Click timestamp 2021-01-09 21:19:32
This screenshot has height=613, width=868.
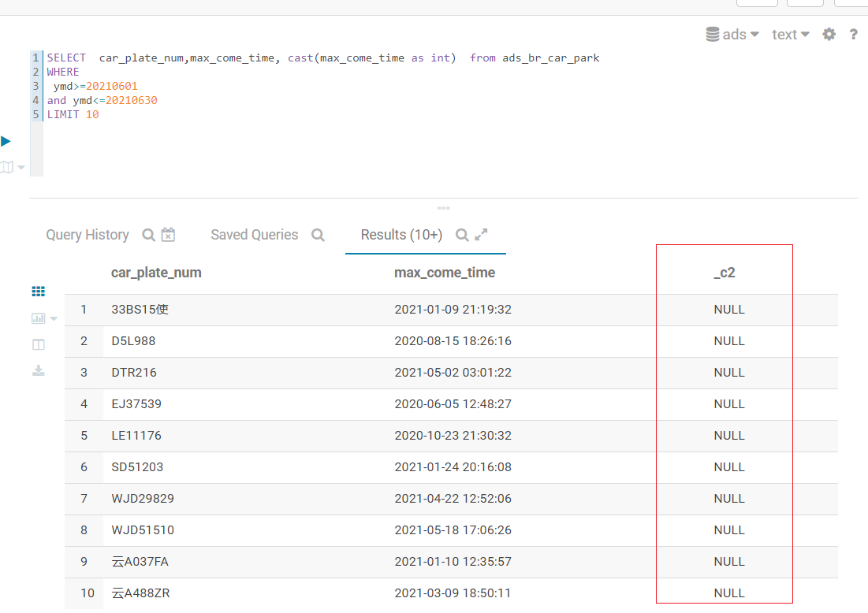[453, 310]
